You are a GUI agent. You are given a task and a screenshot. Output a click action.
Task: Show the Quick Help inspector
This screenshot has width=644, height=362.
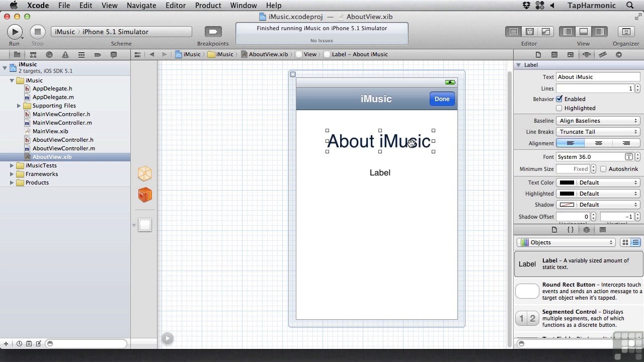coord(554,54)
